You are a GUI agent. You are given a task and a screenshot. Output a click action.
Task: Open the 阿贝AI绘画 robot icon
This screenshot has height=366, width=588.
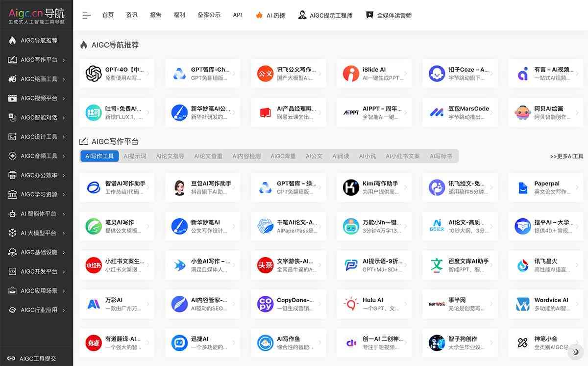[523, 112]
